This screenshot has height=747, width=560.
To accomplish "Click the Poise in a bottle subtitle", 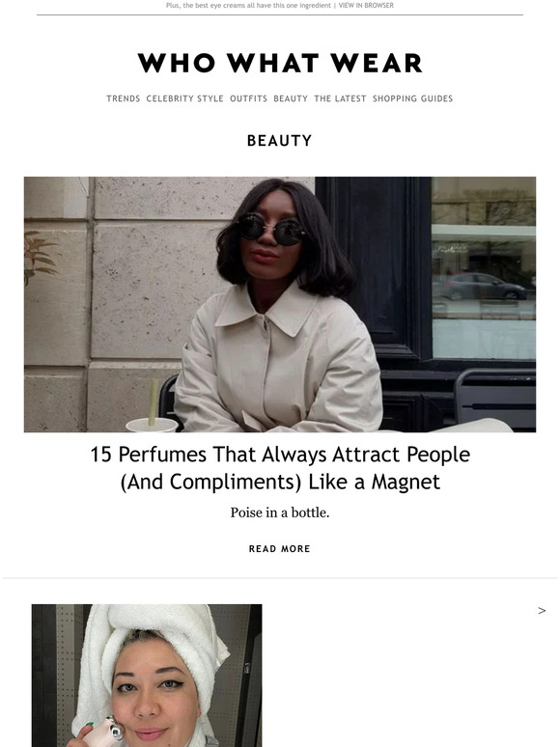I will pos(280,512).
